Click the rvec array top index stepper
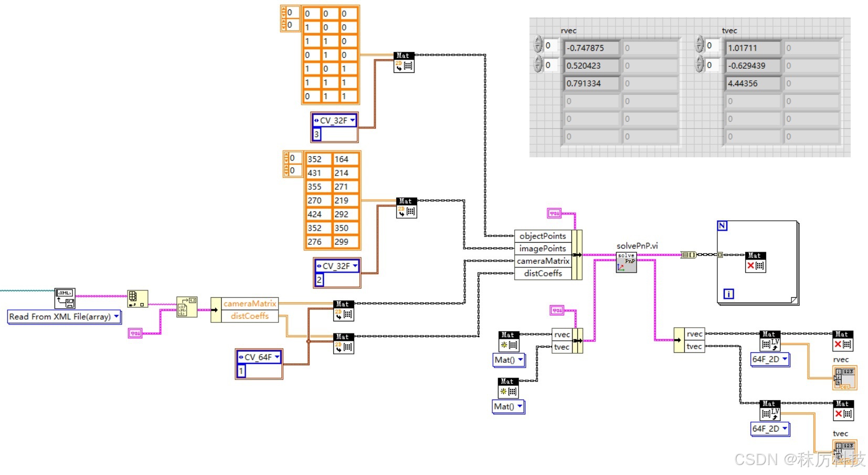The image size is (868, 475). [538, 45]
